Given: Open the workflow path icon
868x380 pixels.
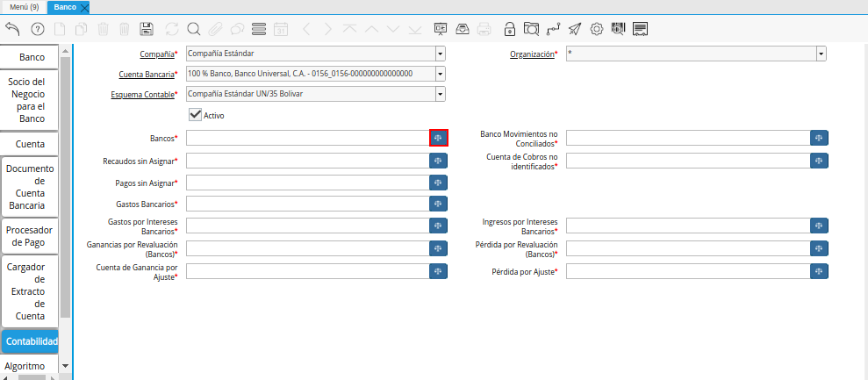Looking at the screenshot, I should pyautogui.click(x=553, y=29).
